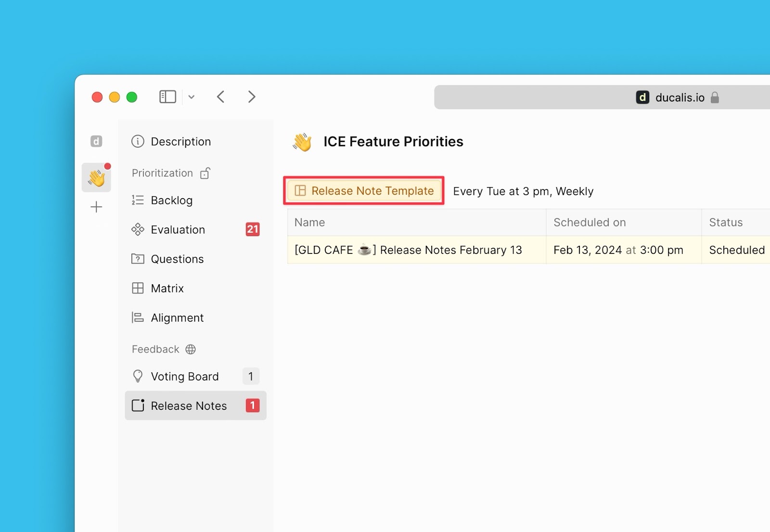770x532 pixels.
Task: Go to Voting Board
Action: (184, 377)
